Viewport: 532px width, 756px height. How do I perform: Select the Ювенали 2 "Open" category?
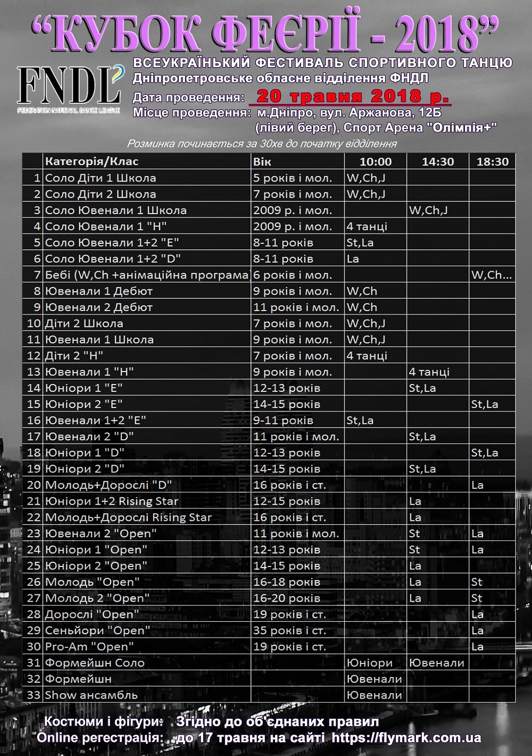click(x=101, y=533)
